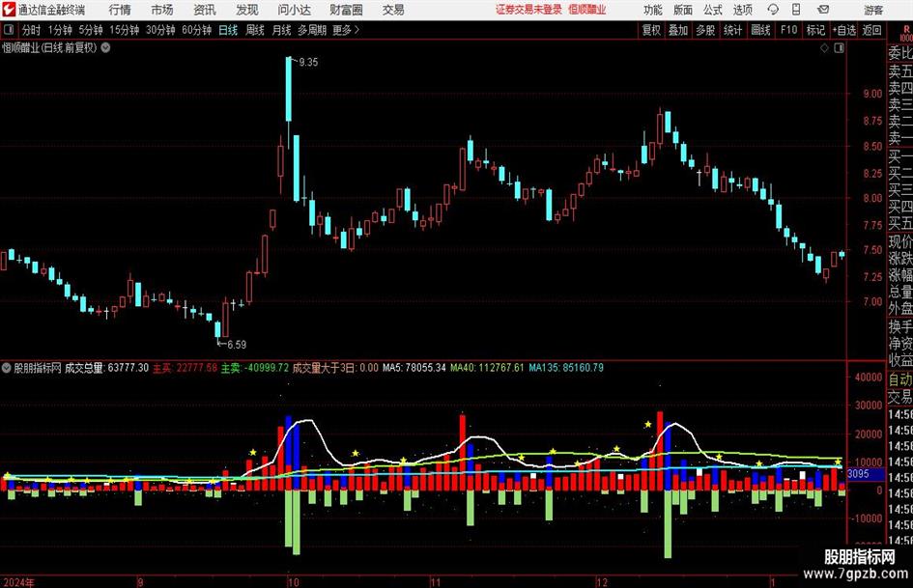
Task: Click the 通达信 red logo icon
Action: 8,10
